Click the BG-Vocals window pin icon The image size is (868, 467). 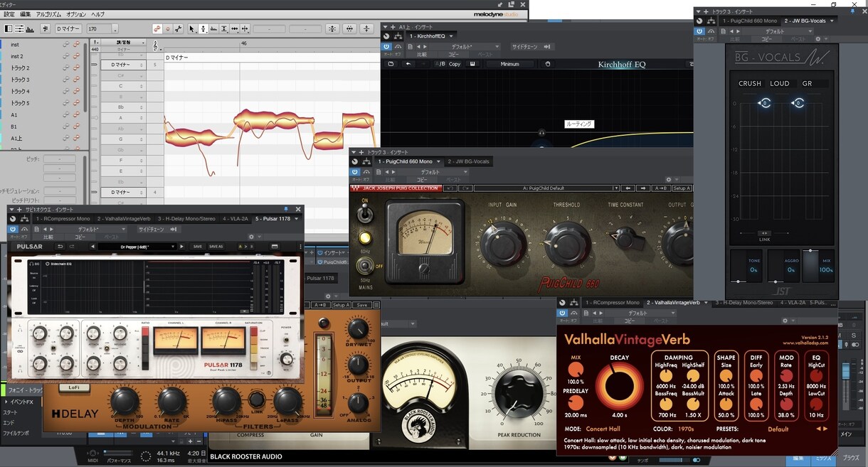[x=852, y=11]
